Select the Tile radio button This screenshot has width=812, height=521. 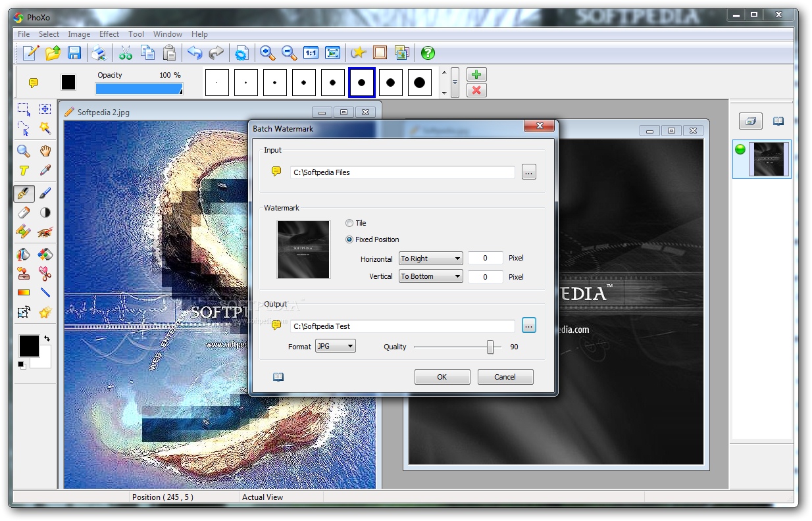349,223
